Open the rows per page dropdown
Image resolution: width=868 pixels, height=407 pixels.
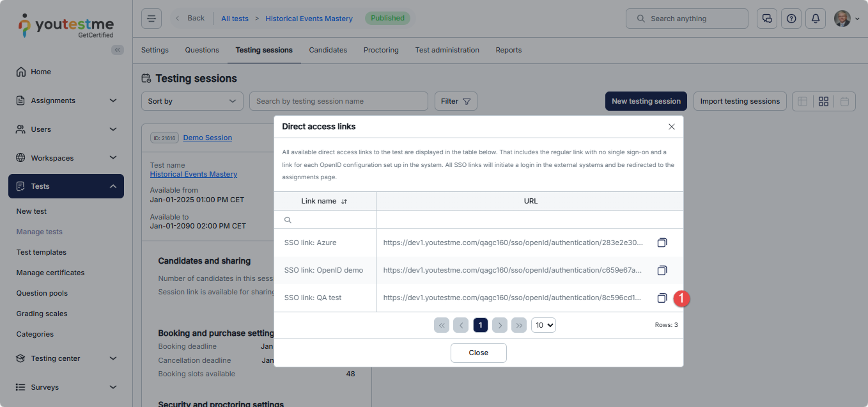[543, 325]
